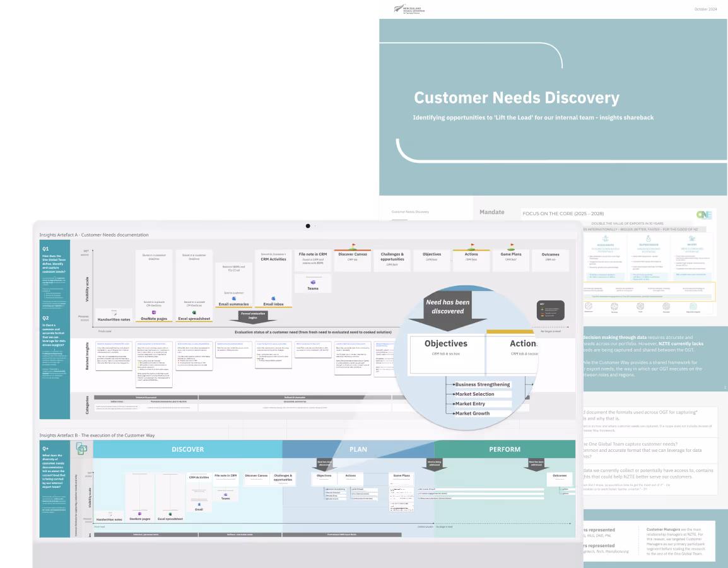This screenshot has width=728, height=568.
Task: Click the Teams icon in Artefact B
Action: click(226, 494)
